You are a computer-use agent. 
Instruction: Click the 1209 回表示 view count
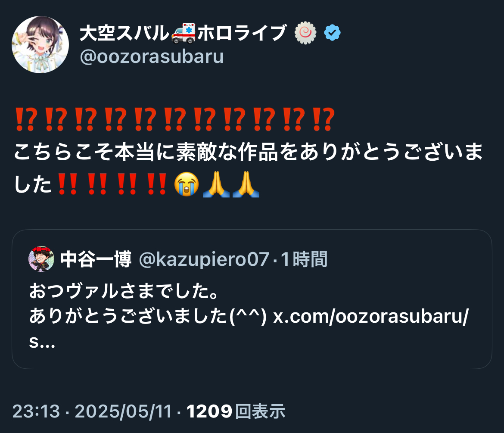coord(236,411)
